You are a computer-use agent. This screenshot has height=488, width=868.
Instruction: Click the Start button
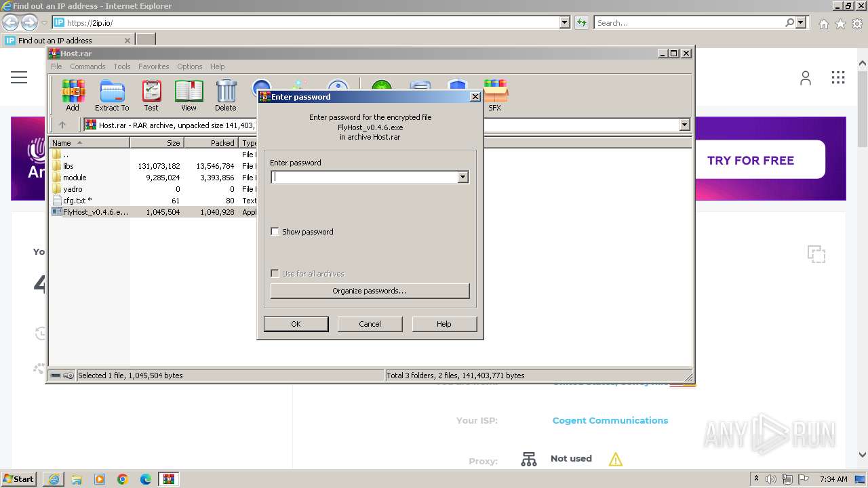click(x=19, y=479)
